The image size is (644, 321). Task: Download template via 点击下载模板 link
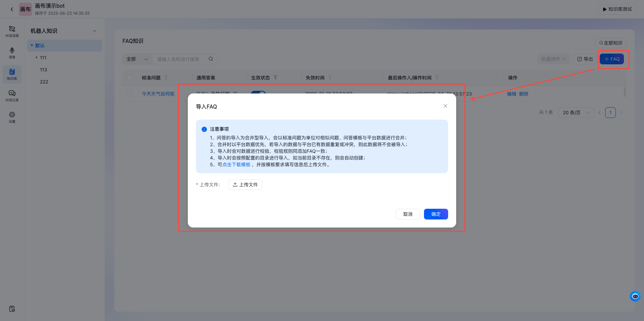(236, 165)
